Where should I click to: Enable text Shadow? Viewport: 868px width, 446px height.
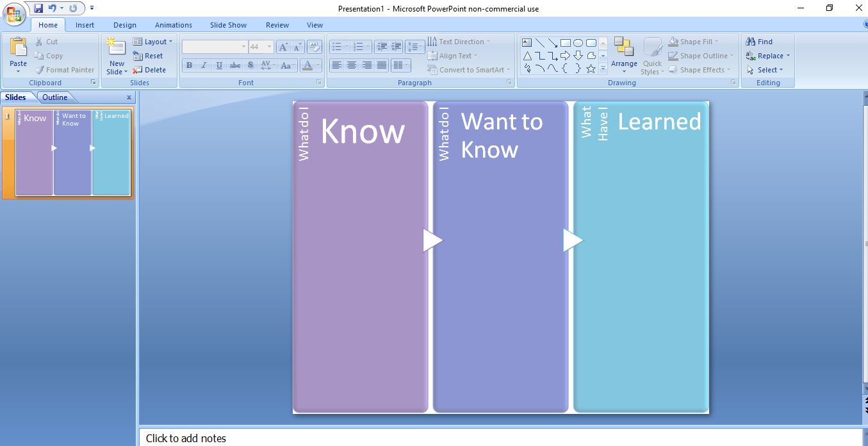click(250, 65)
